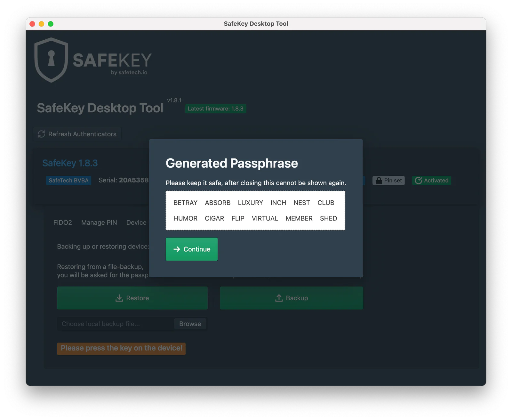Screen dimensions: 512x420
Task: Select the word INCH in the passphrase
Action: click(x=278, y=203)
